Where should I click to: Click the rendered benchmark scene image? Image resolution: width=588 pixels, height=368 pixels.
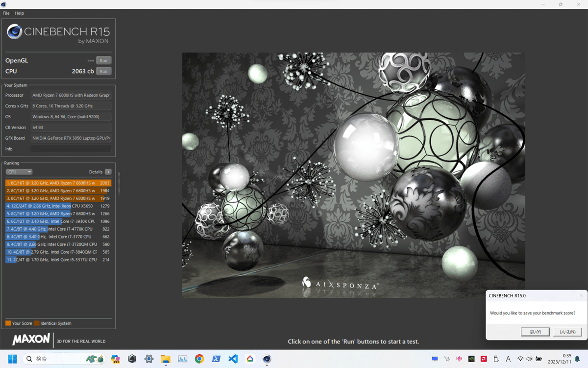[353, 175]
